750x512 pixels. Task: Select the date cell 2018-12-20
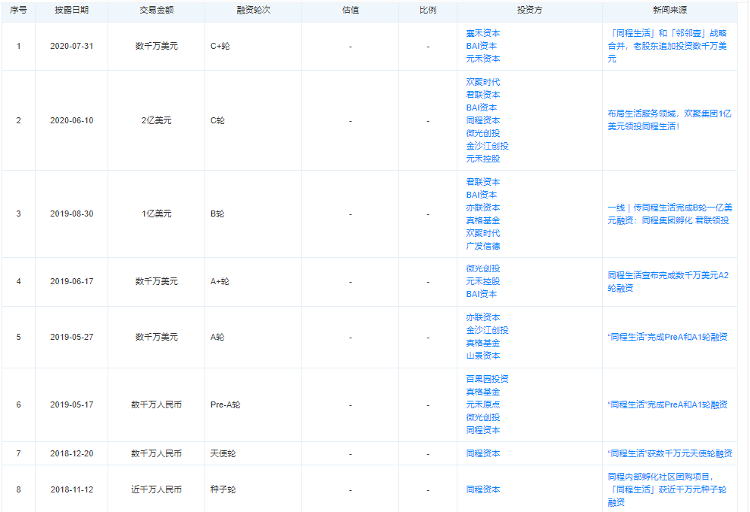tap(72, 453)
